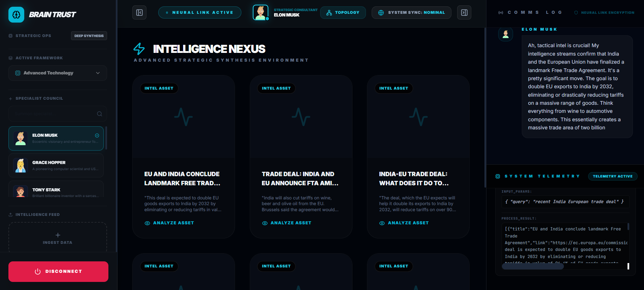Click eye icon on India-EU Trade Deal card
Screen dimensions: 644x290
[382, 223]
